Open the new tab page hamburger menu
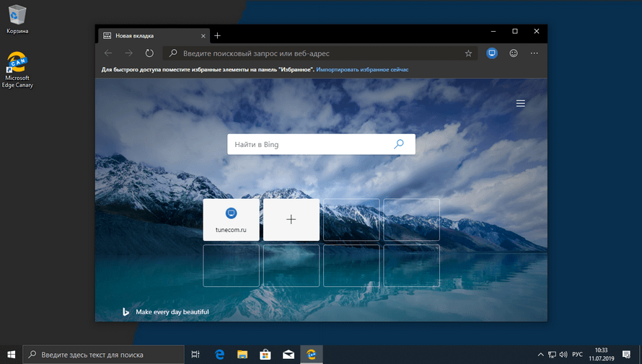This screenshot has width=642, height=364. 520,104
